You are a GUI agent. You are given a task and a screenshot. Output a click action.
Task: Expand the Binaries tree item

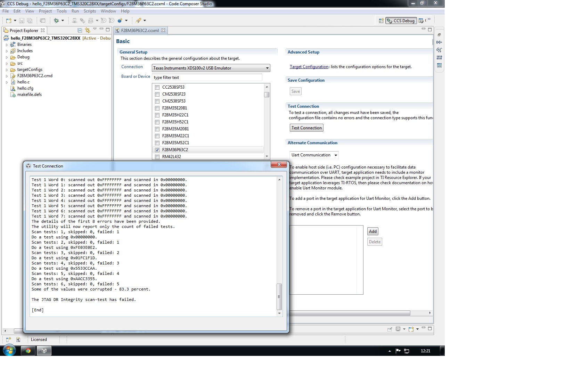click(x=6, y=44)
